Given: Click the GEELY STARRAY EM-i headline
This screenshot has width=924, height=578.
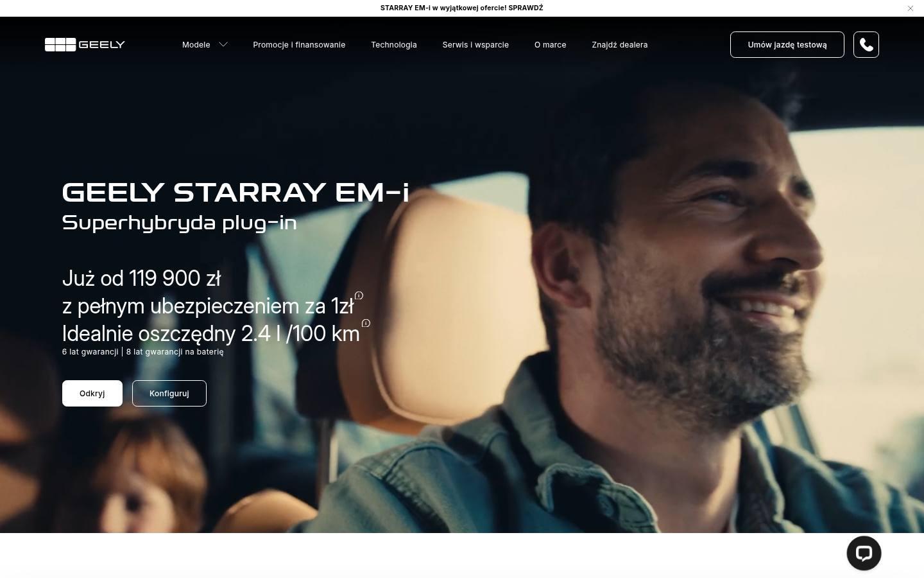Looking at the screenshot, I should (235, 192).
